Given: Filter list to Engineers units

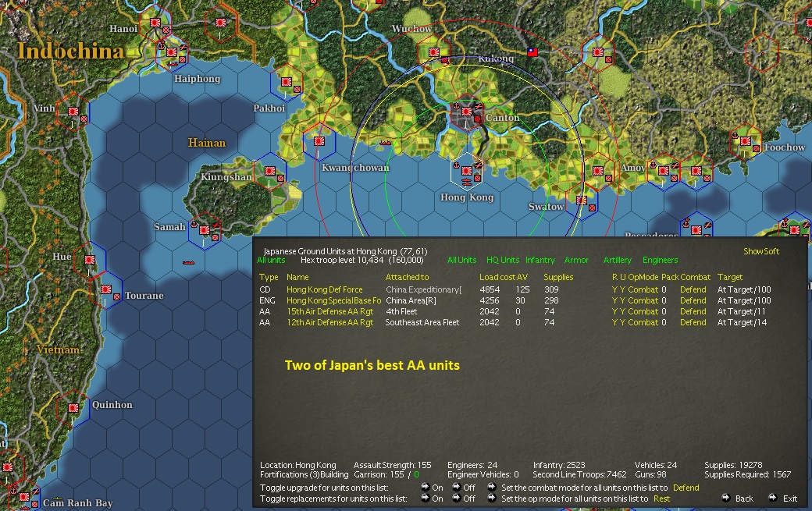Looking at the screenshot, I should pyautogui.click(x=660, y=260).
